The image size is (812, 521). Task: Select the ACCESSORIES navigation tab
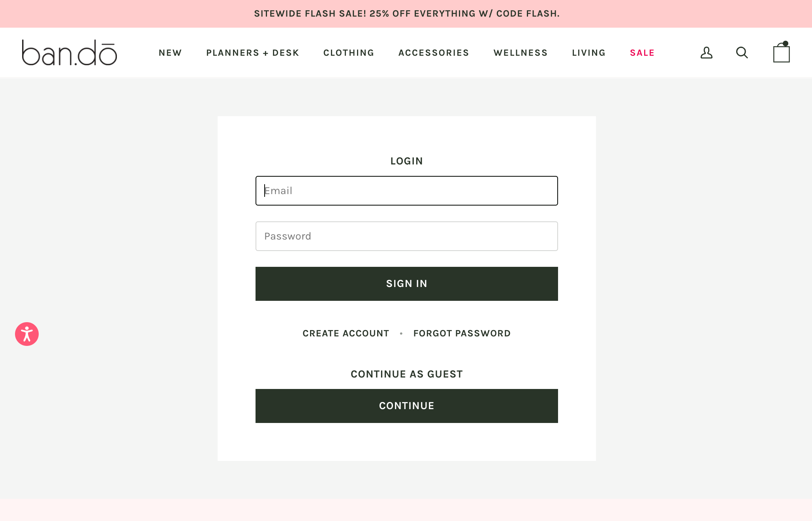[434, 52]
